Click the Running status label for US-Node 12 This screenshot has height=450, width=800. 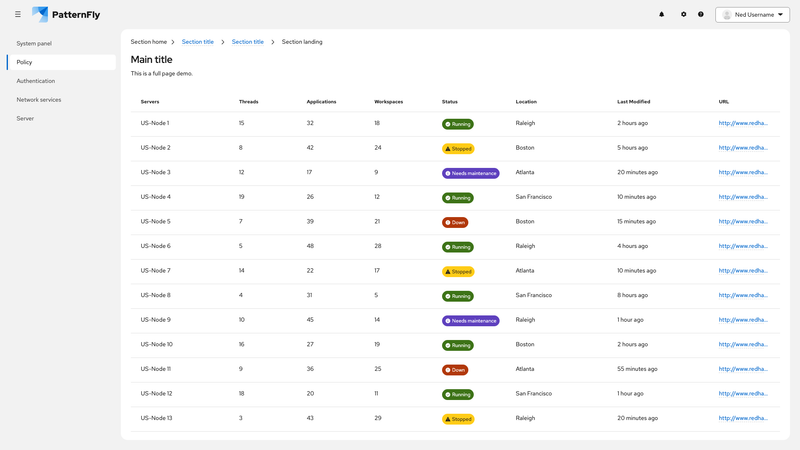coord(458,394)
